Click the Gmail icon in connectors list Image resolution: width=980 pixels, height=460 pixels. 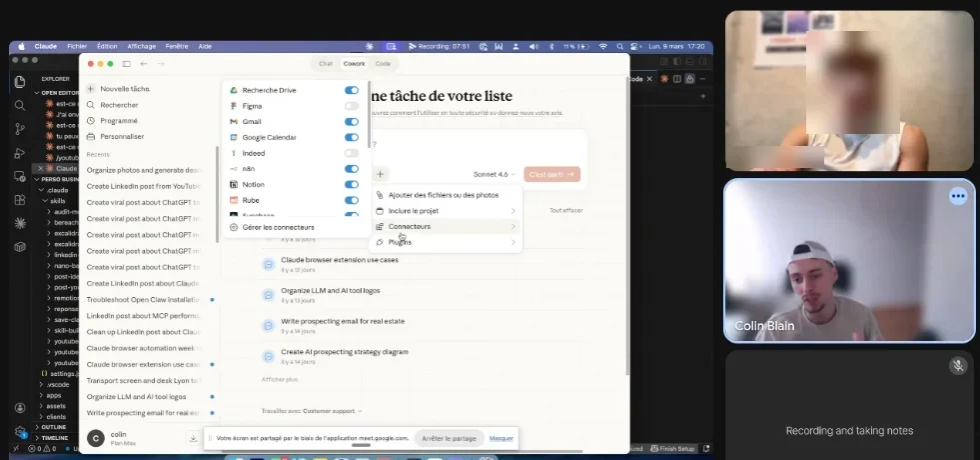[234, 121]
